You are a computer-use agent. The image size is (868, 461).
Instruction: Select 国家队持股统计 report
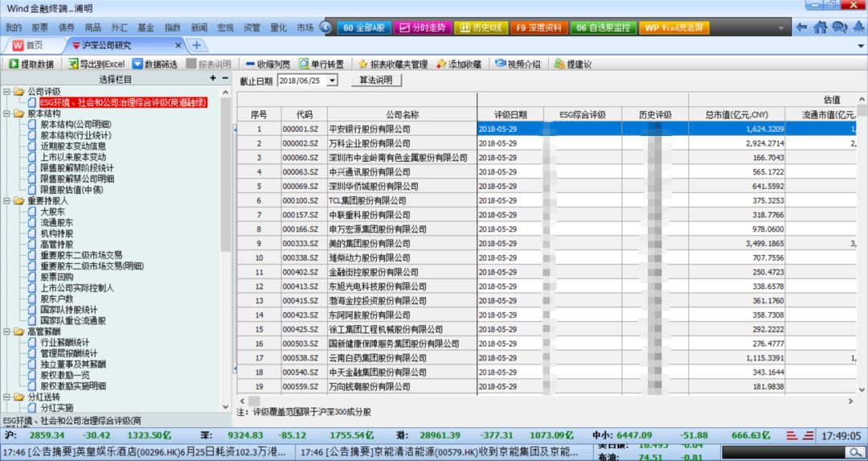(x=68, y=310)
